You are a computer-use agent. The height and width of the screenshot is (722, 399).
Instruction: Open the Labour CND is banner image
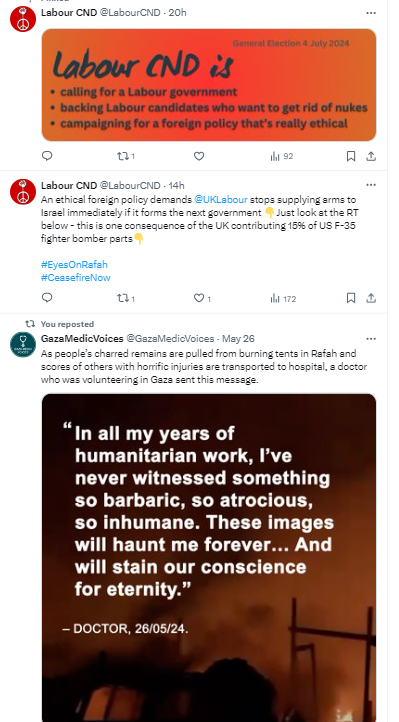[x=209, y=85]
